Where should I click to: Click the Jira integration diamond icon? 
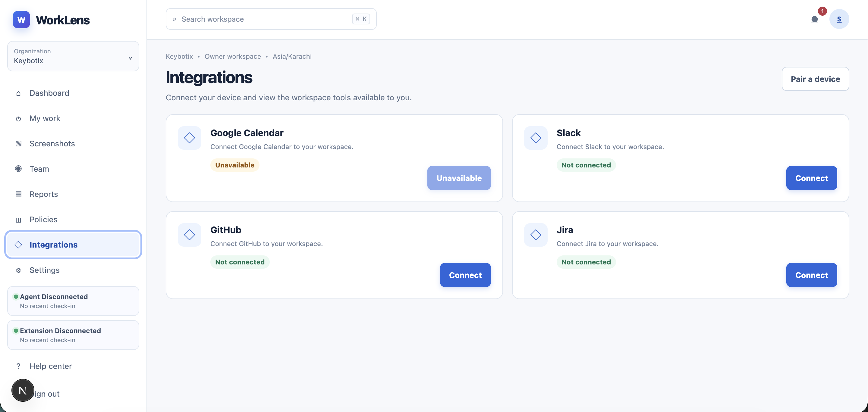point(536,235)
